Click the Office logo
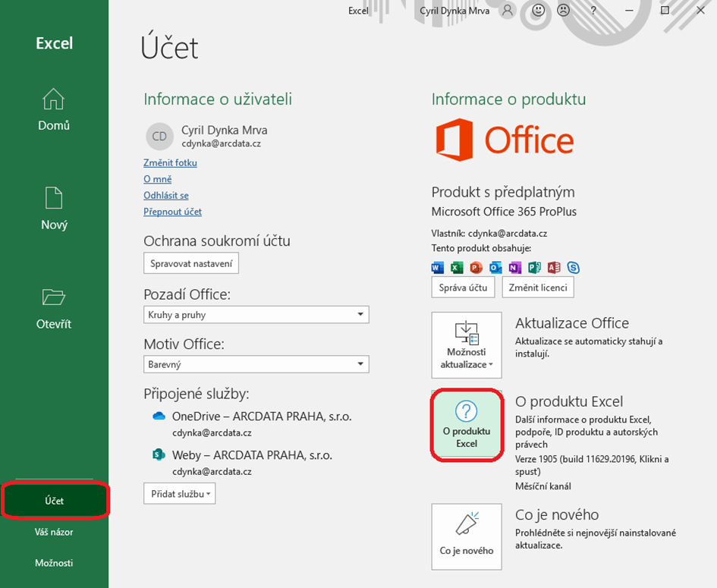Screen dimensions: 717x588 tap(505, 140)
